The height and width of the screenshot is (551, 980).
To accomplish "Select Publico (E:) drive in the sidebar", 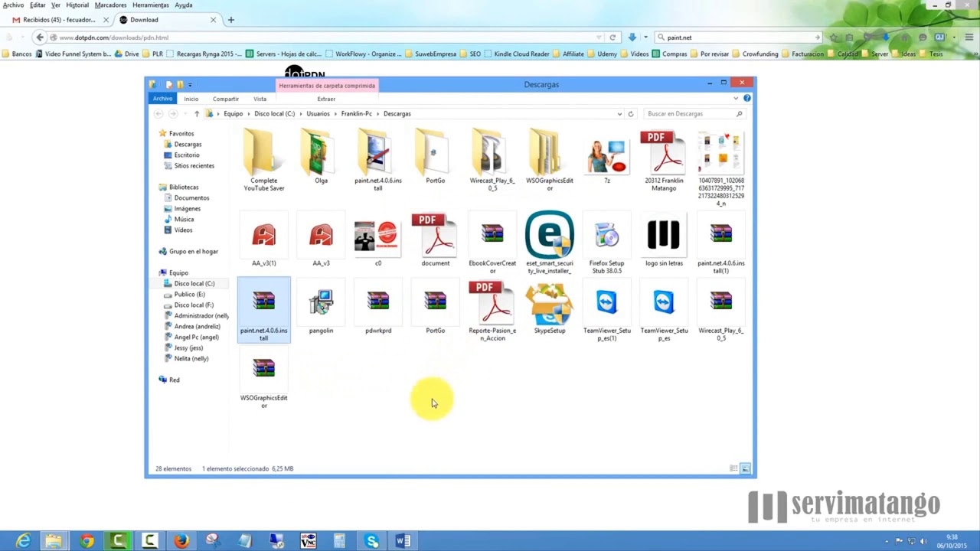I will 189,294.
